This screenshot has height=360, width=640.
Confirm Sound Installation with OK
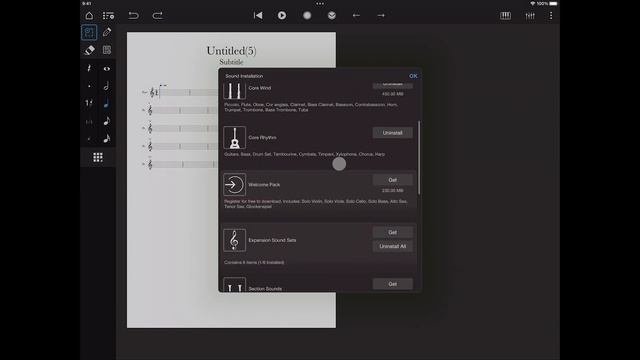(413, 76)
